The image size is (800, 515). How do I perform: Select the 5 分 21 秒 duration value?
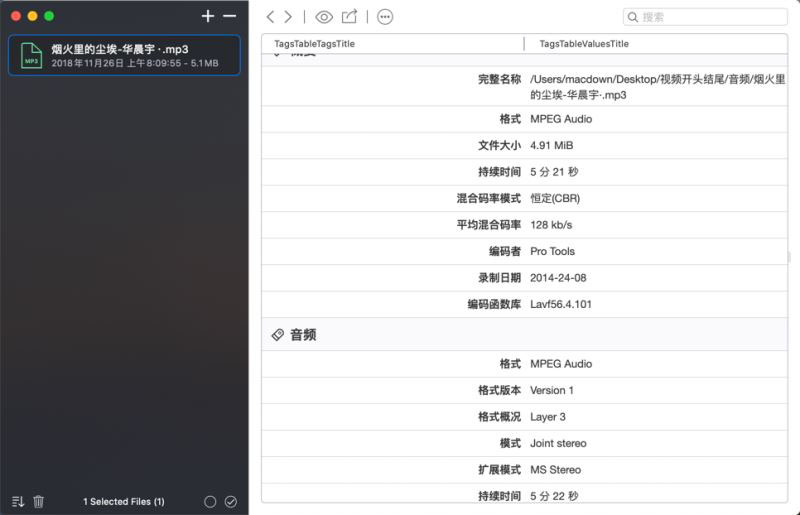coord(554,172)
